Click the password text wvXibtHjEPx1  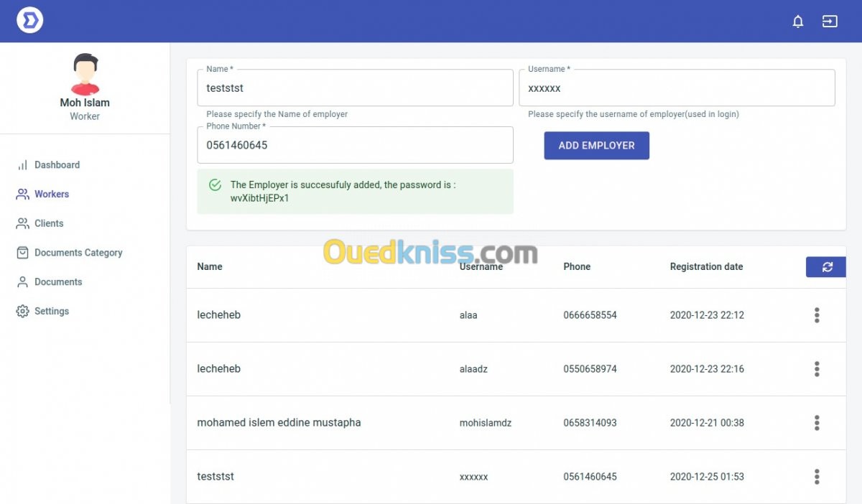point(259,198)
